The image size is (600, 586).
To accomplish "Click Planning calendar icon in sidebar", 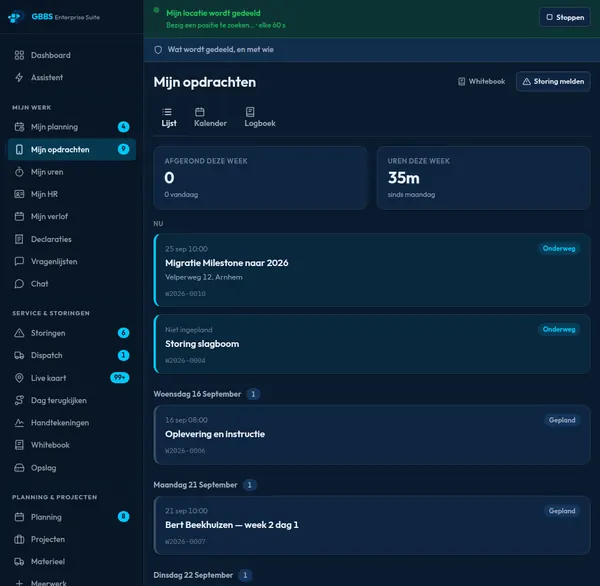I will (x=19, y=517).
